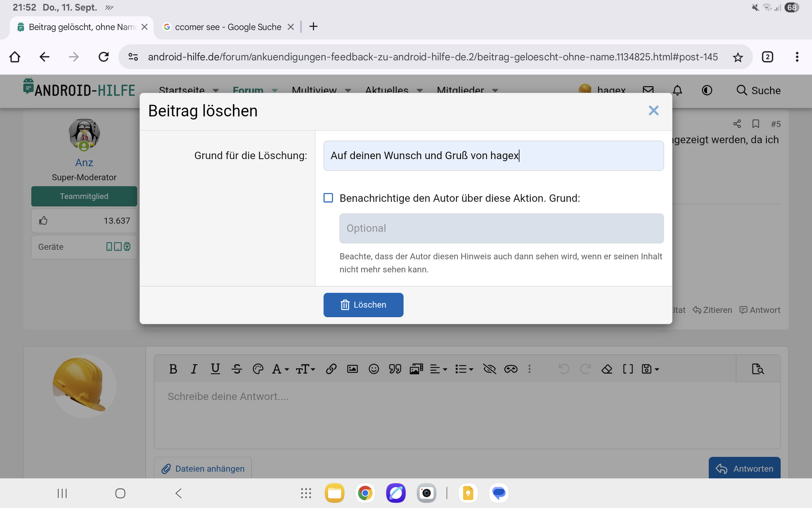Expand the text alignment dropdown
Screen dimensions: 812x508
click(x=438, y=369)
